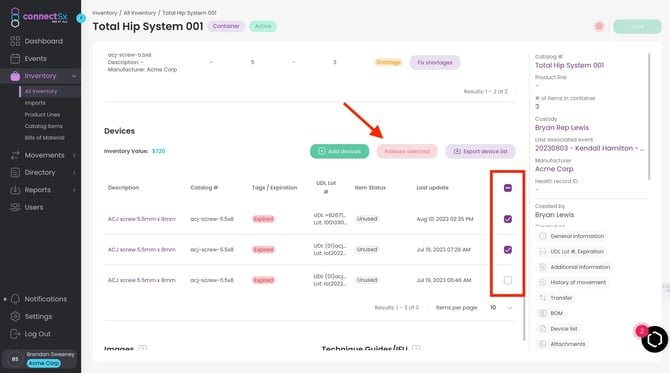670x373 pixels.
Task: Click the Movements arrows icon
Action: point(15,155)
